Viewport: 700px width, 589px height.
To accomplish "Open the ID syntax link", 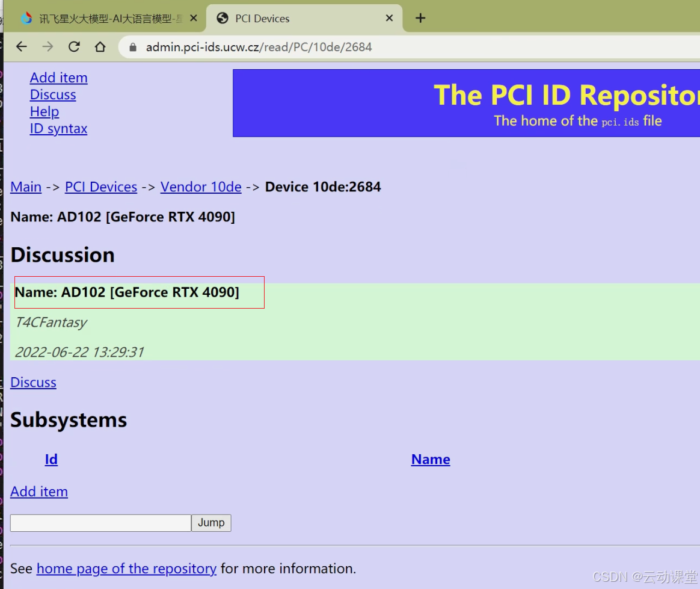I will click(58, 129).
